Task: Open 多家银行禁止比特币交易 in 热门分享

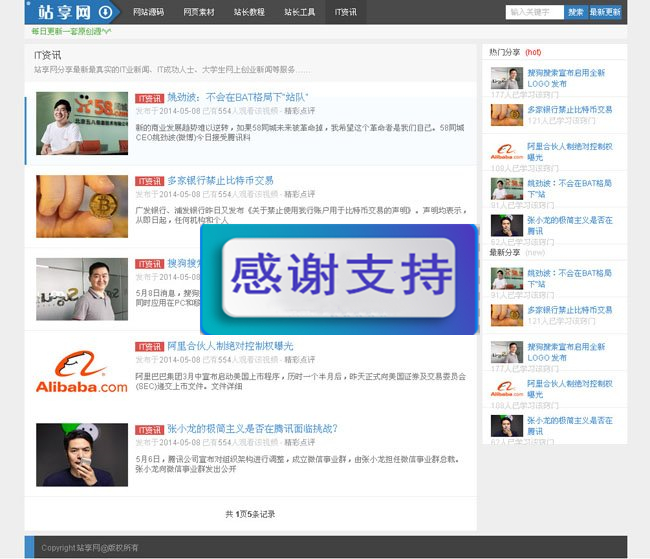Action: pos(570,109)
